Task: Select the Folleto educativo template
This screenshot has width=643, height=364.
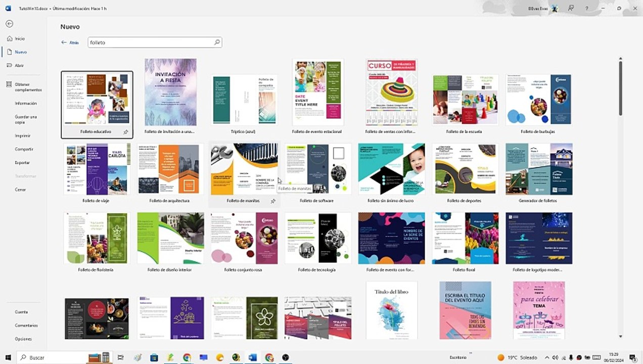Action: [97, 104]
